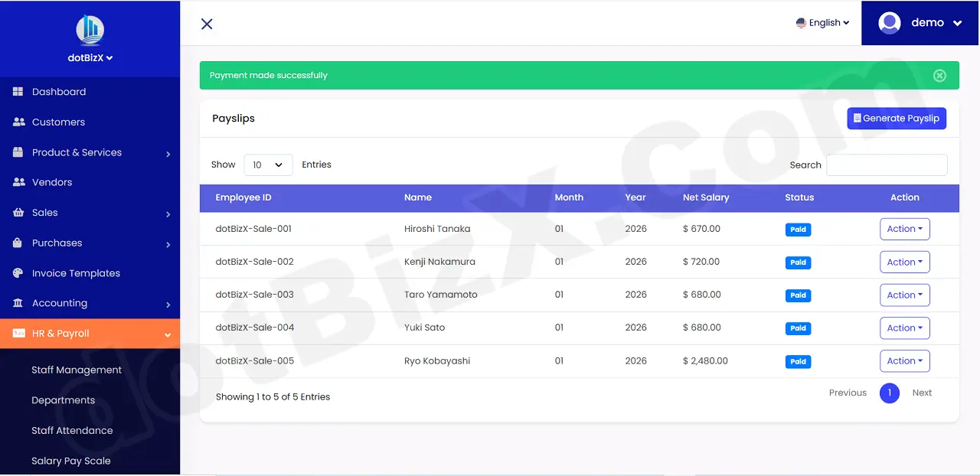The image size is (980, 476).
Task: Expand the Purchases menu chevron
Action: click(x=168, y=243)
